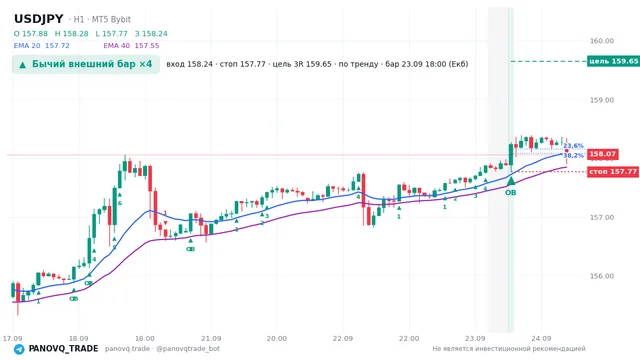Screen dimensions: 640x360
Task: Click the 'EMA 40 157.55' legend entry
Action: (x=131, y=46)
